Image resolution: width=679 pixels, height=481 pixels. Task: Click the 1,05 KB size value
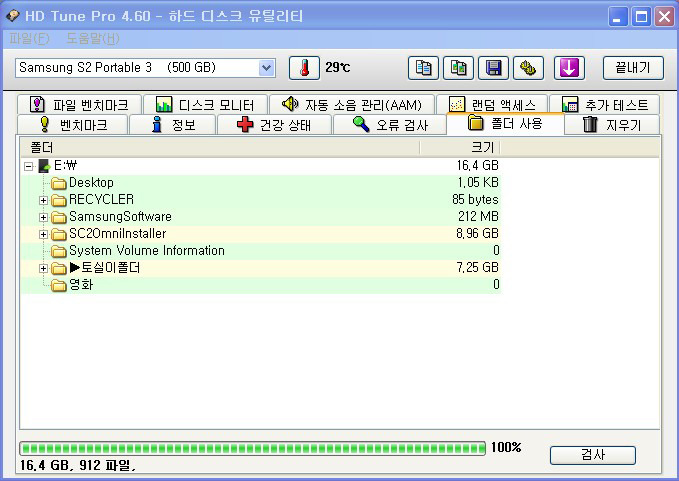[479, 183]
